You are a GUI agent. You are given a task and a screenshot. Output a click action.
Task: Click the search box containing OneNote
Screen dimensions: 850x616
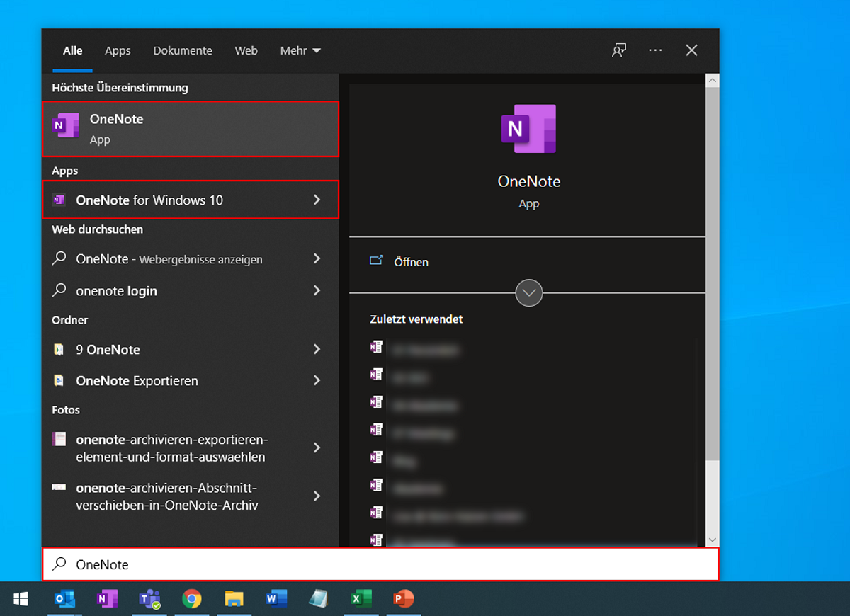click(380, 564)
